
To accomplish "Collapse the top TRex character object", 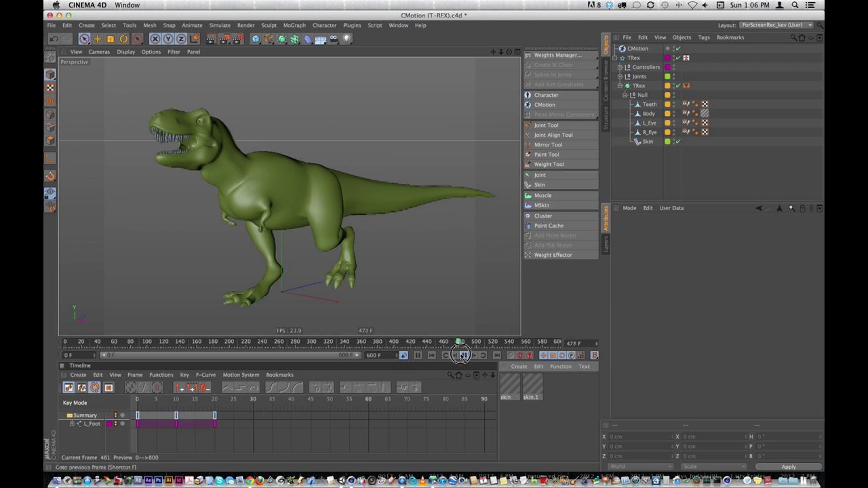I will point(615,58).
